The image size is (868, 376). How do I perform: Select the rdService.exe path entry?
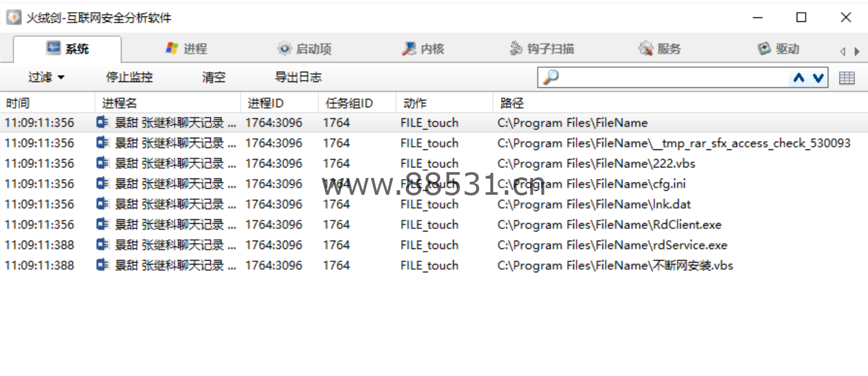coord(612,245)
